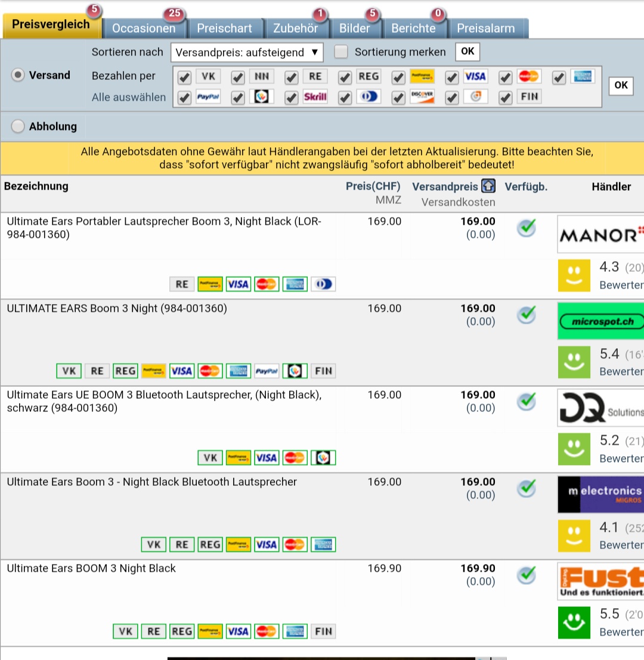Click the Manor merchant logo
This screenshot has width=644, height=660.
coord(600,235)
